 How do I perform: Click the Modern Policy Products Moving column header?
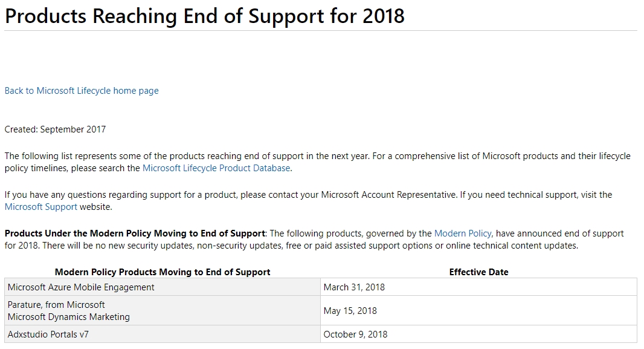163,272
